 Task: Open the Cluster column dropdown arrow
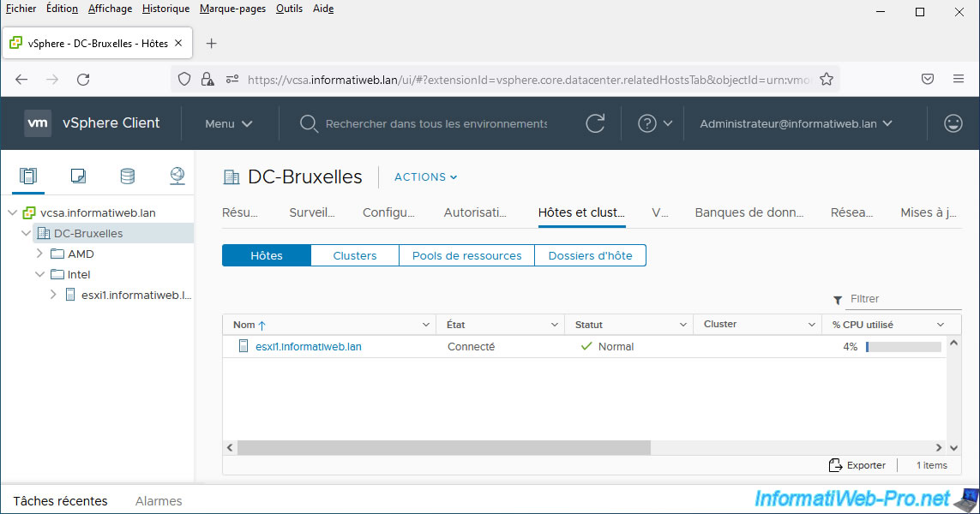(811, 325)
